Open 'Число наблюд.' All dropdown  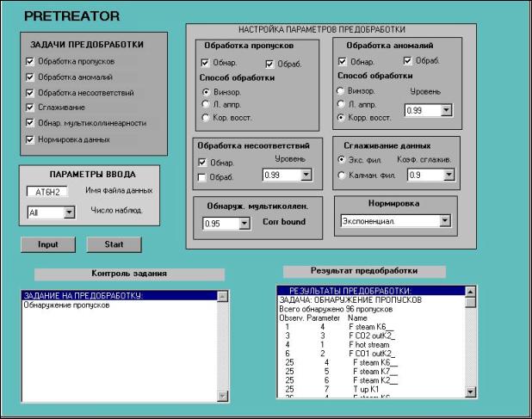[69, 213]
